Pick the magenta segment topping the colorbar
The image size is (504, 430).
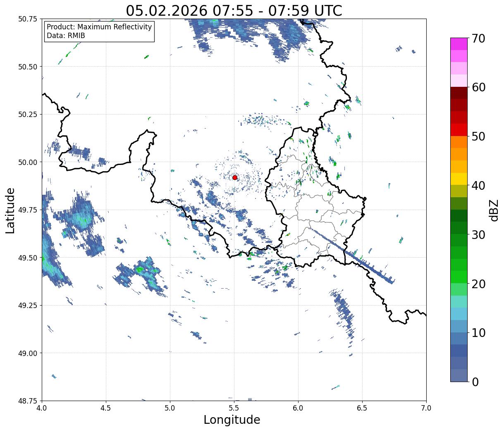click(459, 44)
